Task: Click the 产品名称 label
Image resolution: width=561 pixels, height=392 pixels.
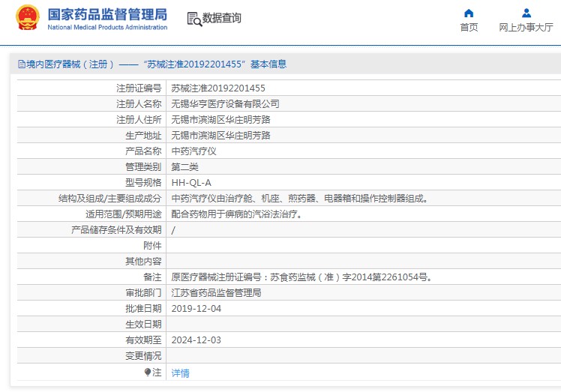Action: [143, 151]
